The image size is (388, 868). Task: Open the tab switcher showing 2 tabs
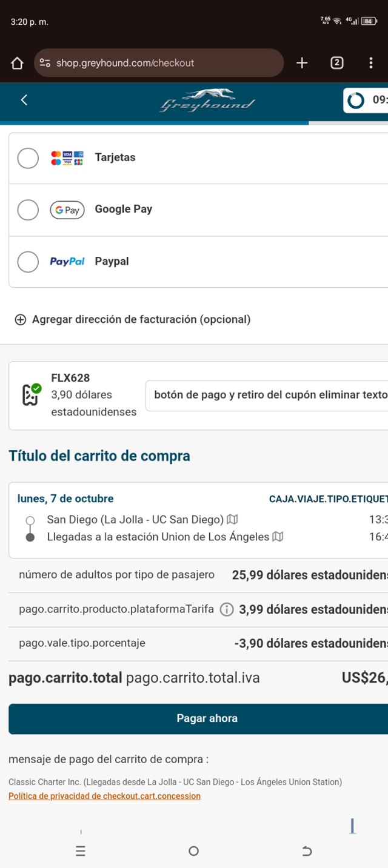click(337, 63)
